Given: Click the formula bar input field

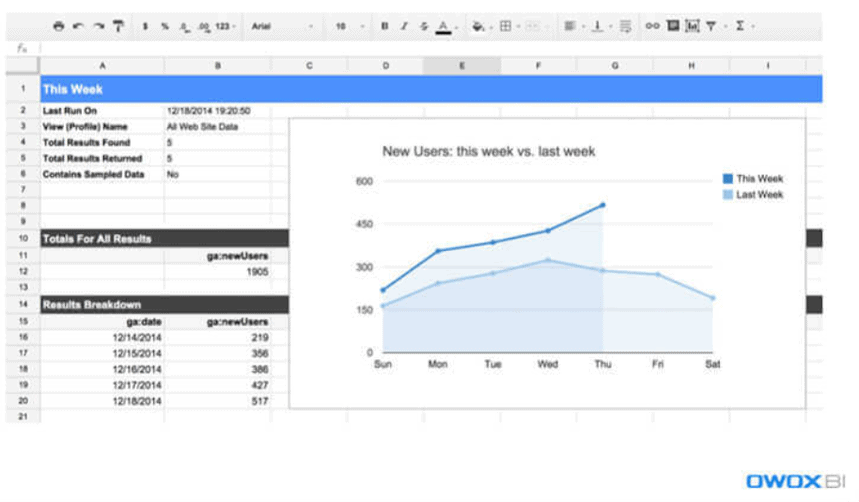Looking at the screenshot, I should pyautogui.click(x=430, y=48).
